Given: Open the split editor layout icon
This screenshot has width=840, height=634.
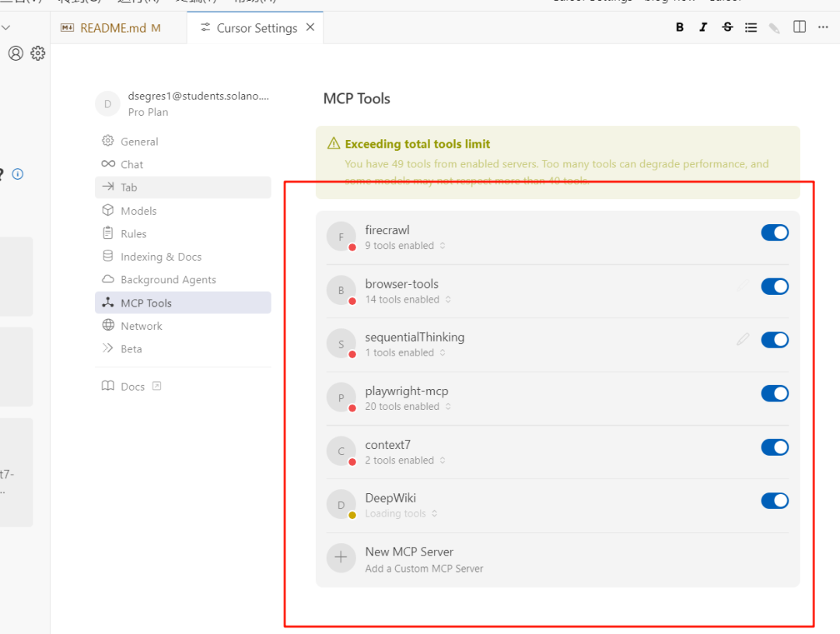Looking at the screenshot, I should click(x=800, y=27).
